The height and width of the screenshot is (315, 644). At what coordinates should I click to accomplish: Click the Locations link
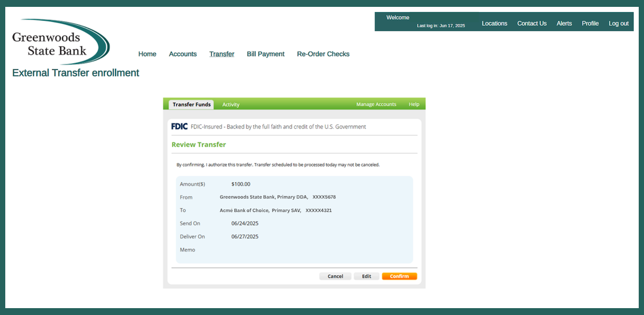[494, 23]
